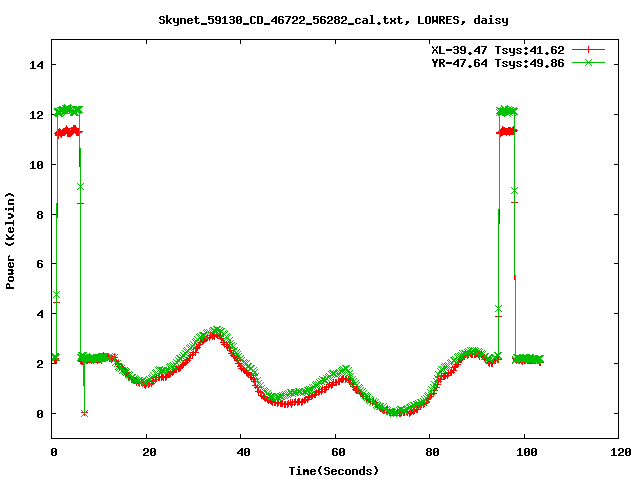Click the x-axis tick label 20
The width and height of the screenshot is (640, 480).
[149, 452]
